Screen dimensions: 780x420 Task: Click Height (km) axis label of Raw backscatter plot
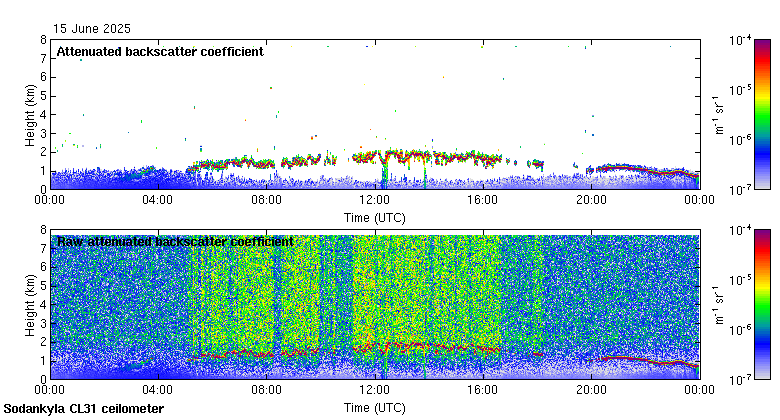(x=30, y=305)
